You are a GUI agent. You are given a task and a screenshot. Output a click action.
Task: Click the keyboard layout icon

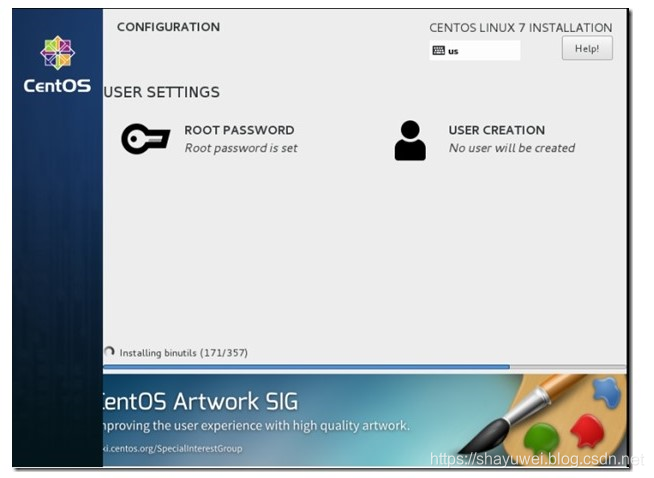tap(438, 50)
